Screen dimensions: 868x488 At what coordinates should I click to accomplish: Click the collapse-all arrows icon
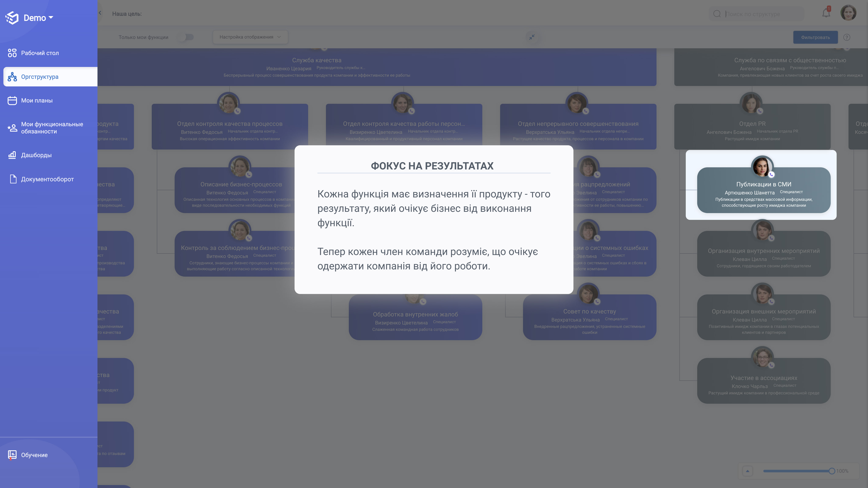point(532,37)
